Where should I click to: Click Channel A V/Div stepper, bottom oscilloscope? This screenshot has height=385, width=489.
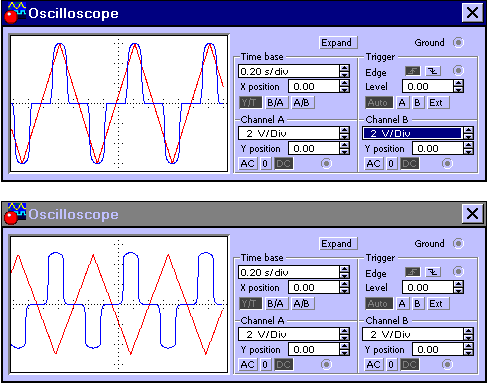click(345, 334)
